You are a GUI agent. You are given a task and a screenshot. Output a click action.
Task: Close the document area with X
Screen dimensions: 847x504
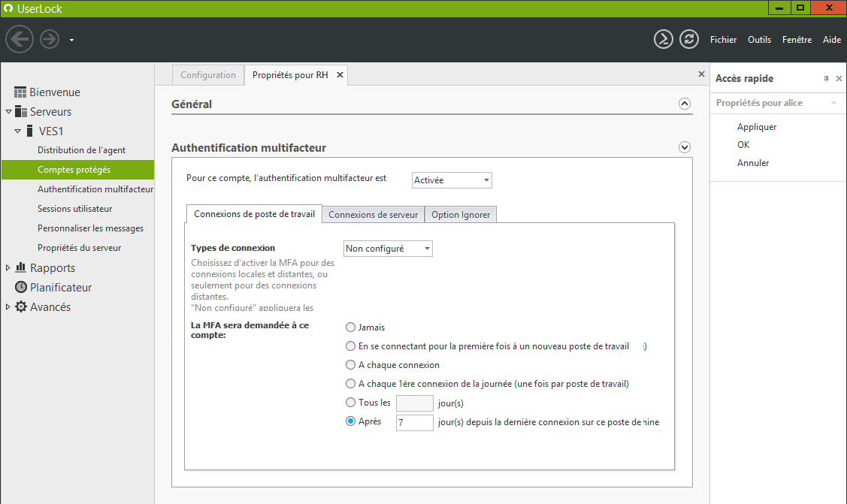pyautogui.click(x=701, y=74)
